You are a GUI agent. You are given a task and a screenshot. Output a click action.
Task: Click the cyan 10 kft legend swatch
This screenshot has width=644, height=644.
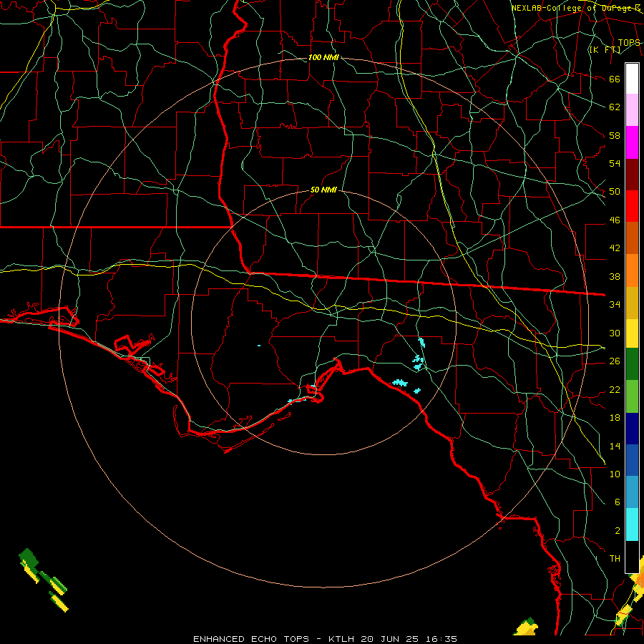(x=632, y=525)
